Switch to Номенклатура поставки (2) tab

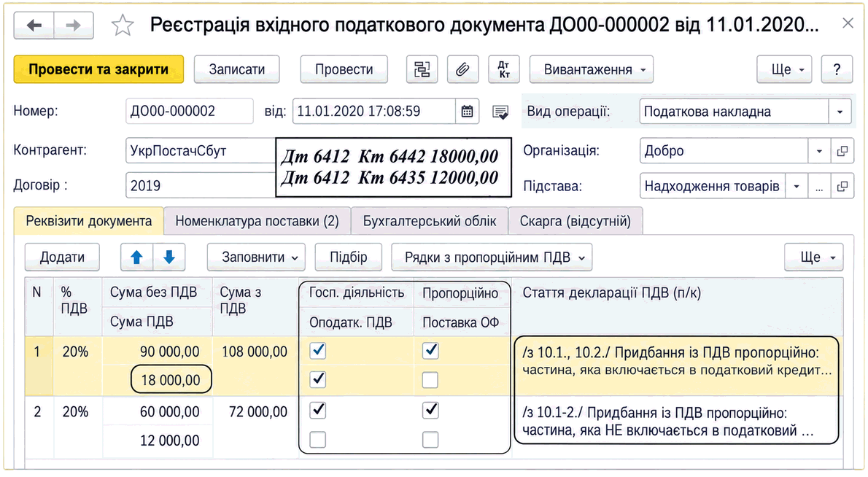point(257,221)
